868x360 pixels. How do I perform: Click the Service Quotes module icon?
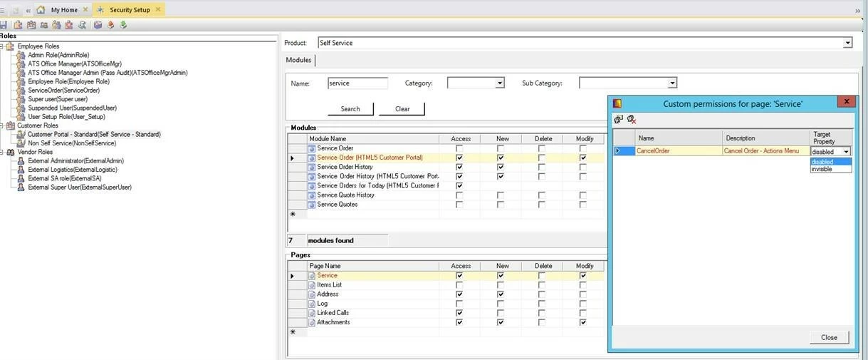[312, 205]
